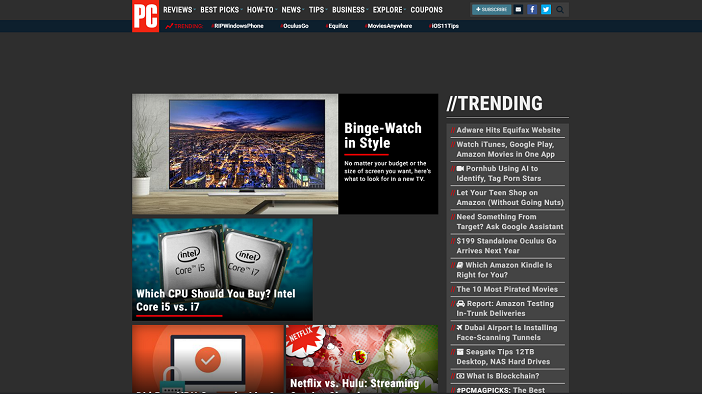702x394 pixels.
Task: Open the #OculusGo trending tag
Action: tap(294, 26)
